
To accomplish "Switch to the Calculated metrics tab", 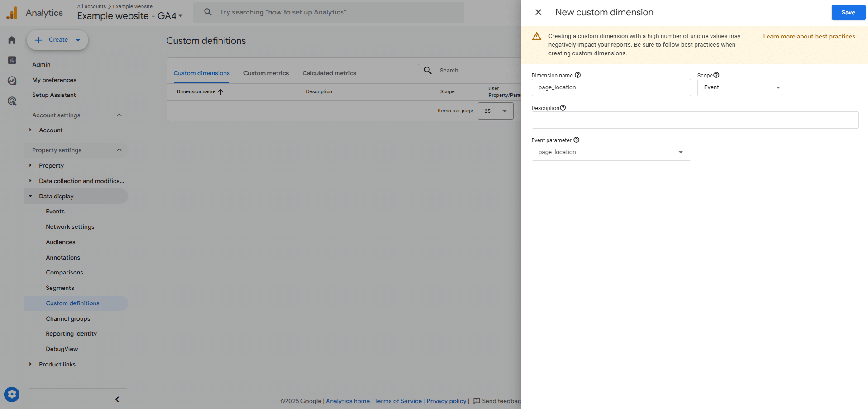I will point(329,73).
